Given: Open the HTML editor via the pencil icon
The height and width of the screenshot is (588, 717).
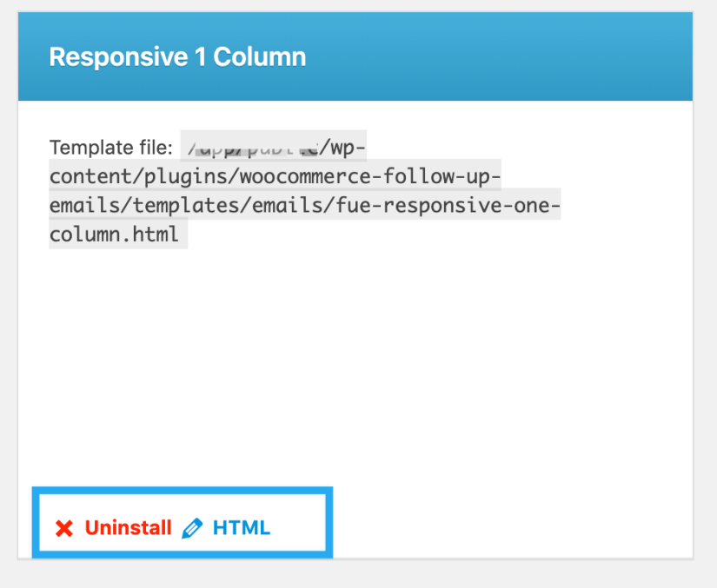Looking at the screenshot, I should [192, 526].
